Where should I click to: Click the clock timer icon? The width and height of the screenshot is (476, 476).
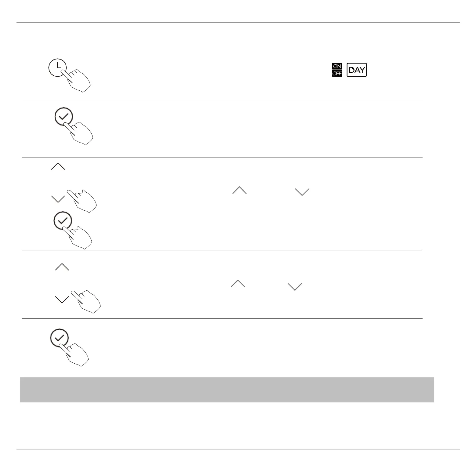click(x=58, y=68)
